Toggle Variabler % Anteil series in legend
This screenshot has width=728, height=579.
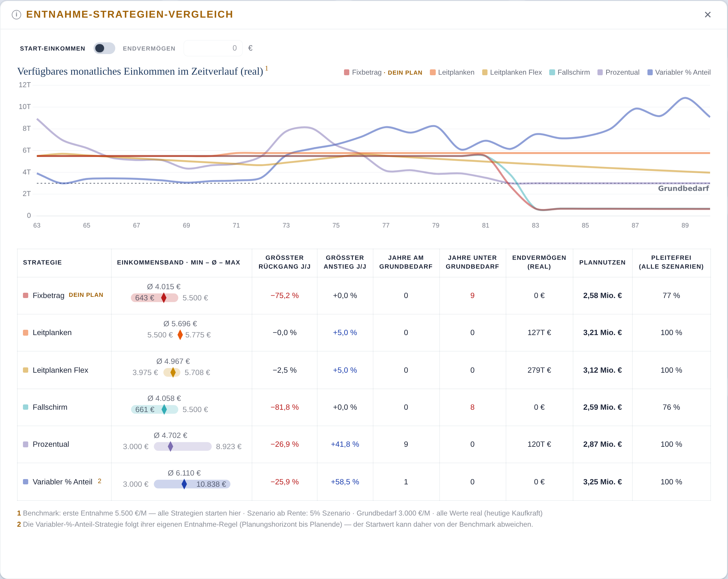point(679,72)
